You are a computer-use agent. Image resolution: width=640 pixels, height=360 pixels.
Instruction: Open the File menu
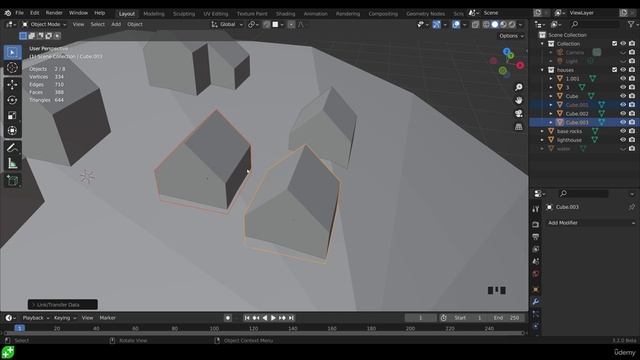click(x=19, y=13)
